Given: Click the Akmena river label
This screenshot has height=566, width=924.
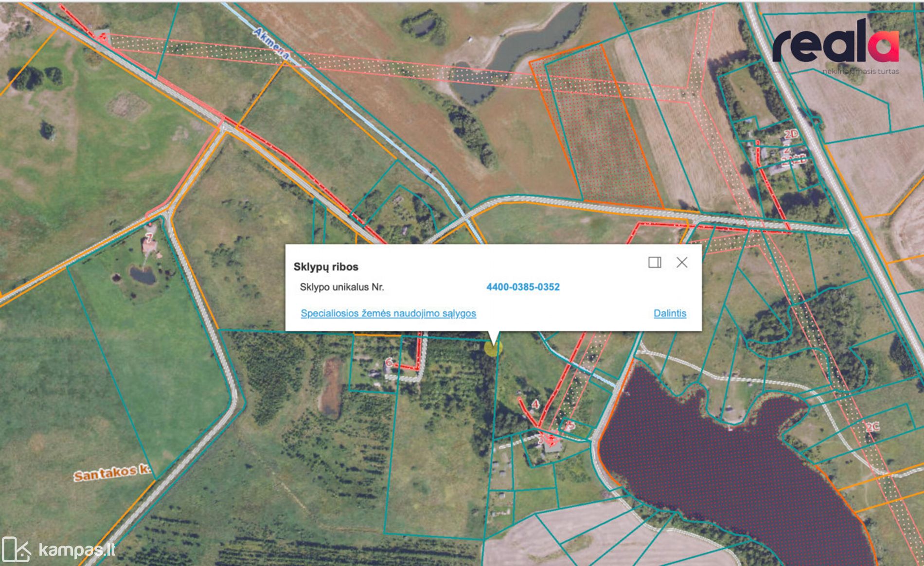Looking at the screenshot, I should click(x=271, y=45).
